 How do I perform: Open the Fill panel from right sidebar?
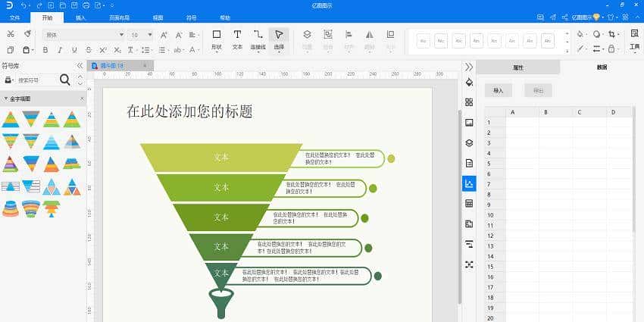pos(469,82)
